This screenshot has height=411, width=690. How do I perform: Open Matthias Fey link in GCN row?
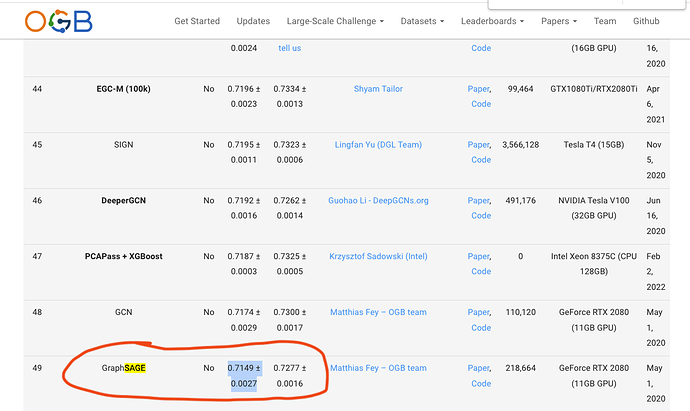pos(378,312)
